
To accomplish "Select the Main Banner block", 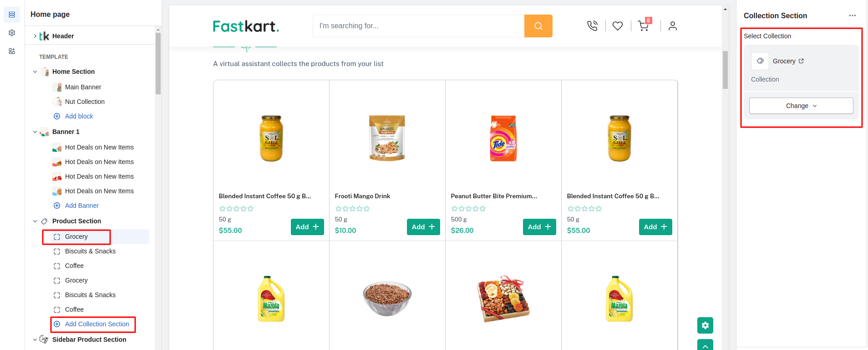I will click(x=83, y=87).
